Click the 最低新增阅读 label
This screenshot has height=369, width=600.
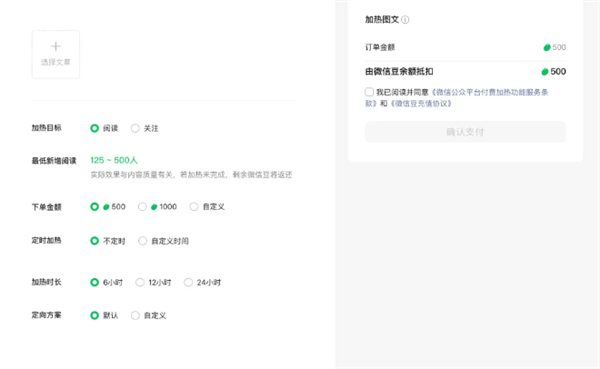54,161
